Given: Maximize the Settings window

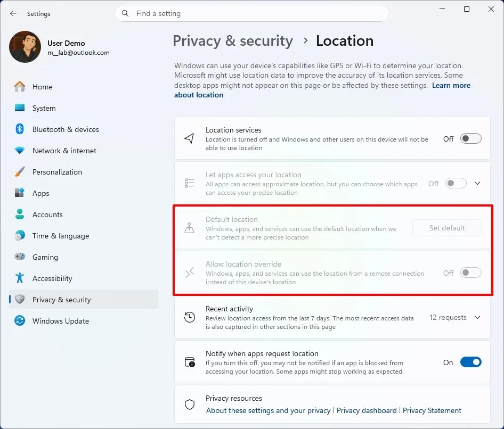Looking at the screenshot, I should pyautogui.click(x=467, y=9).
